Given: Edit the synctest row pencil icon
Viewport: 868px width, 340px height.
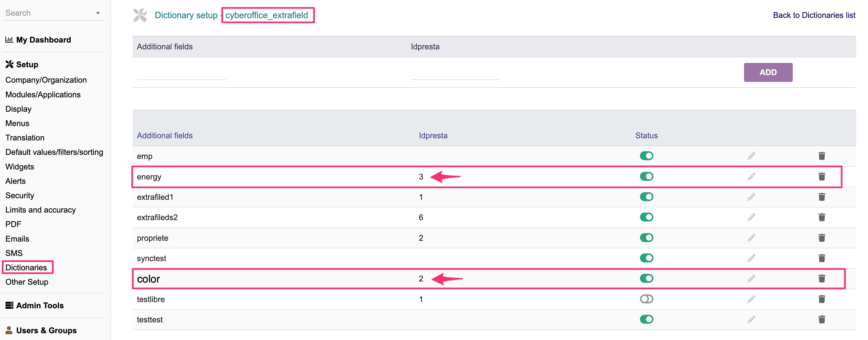Looking at the screenshot, I should 751,258.
